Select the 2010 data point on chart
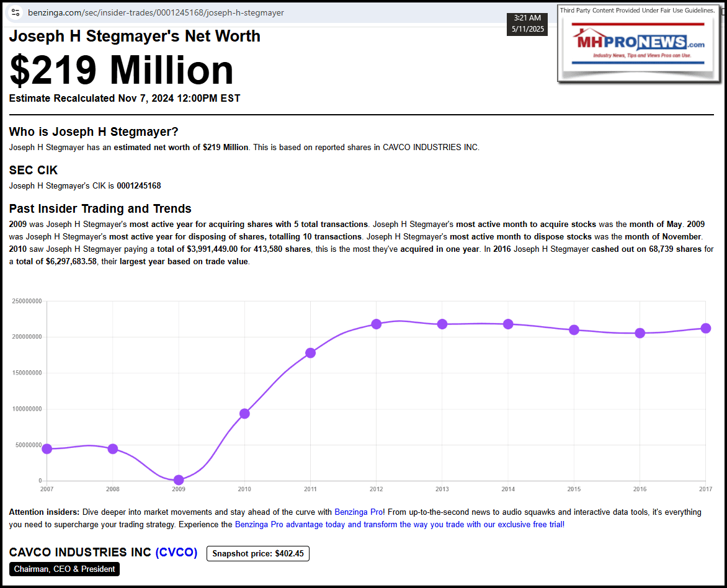727x588 pixels. 244,413
